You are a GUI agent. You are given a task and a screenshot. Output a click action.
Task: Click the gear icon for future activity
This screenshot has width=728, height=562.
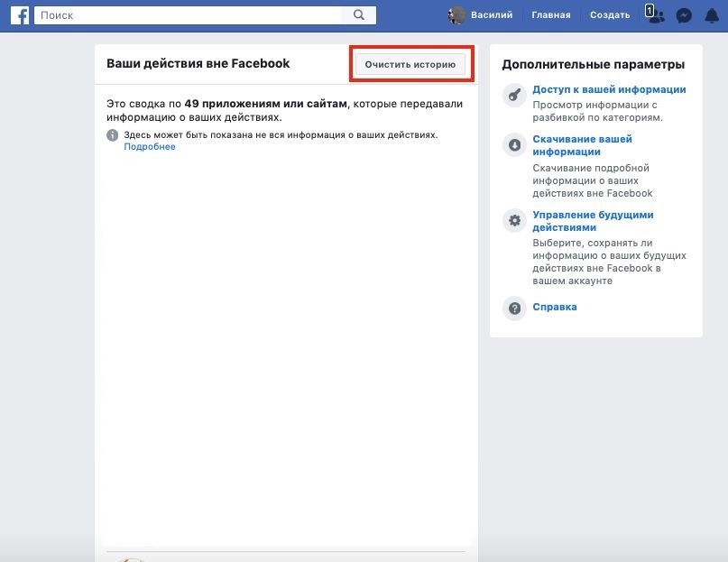(514, 220)
